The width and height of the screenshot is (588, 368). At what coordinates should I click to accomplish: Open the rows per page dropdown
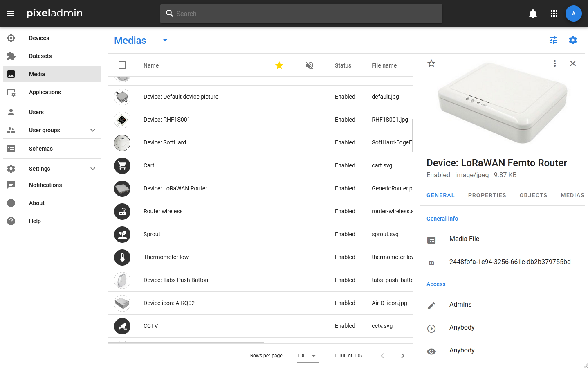(x=308, y=356)
